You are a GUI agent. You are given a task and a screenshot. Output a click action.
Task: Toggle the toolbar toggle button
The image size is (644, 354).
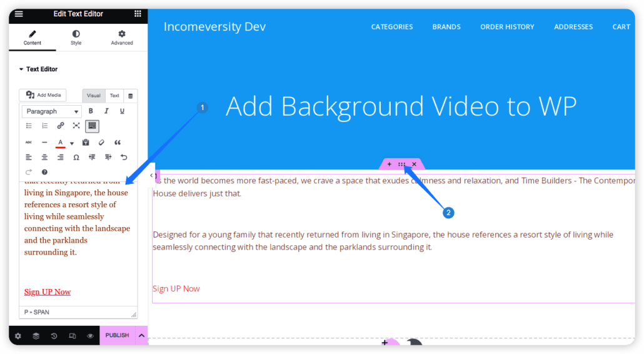tap(92, 126)
